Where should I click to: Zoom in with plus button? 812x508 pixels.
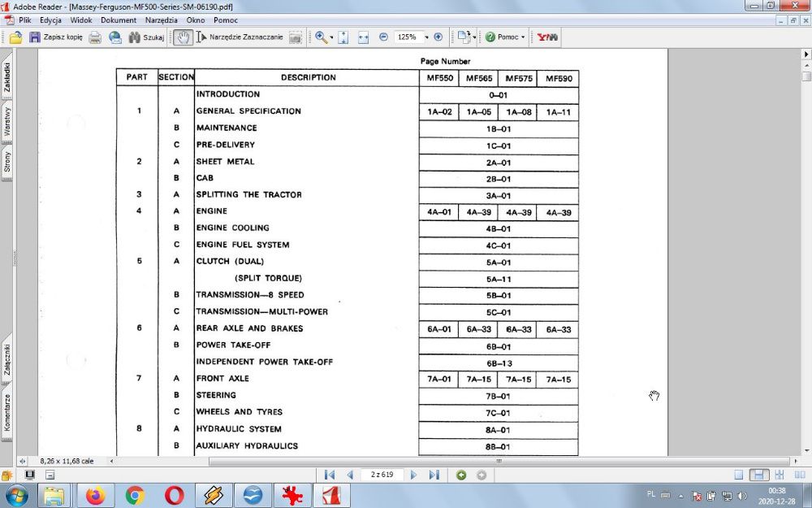click(x=438, y=37)
